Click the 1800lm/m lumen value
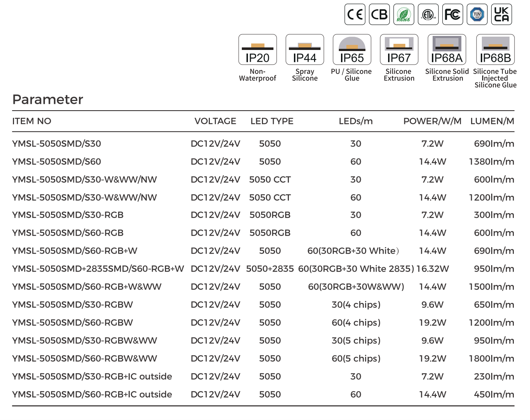Screen dimensions: 530x420 click(491, 359)
